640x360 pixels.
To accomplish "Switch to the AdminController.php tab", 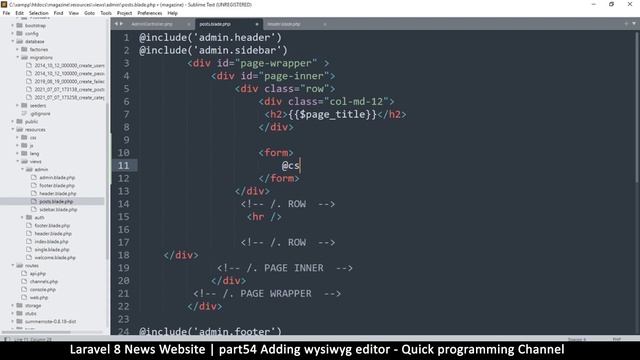I will coord(152,24).
